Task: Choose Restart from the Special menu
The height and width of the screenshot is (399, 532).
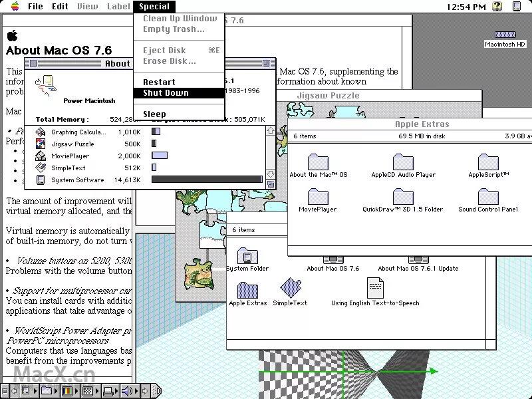Action: pyautogui.click(x=160, y=82)
